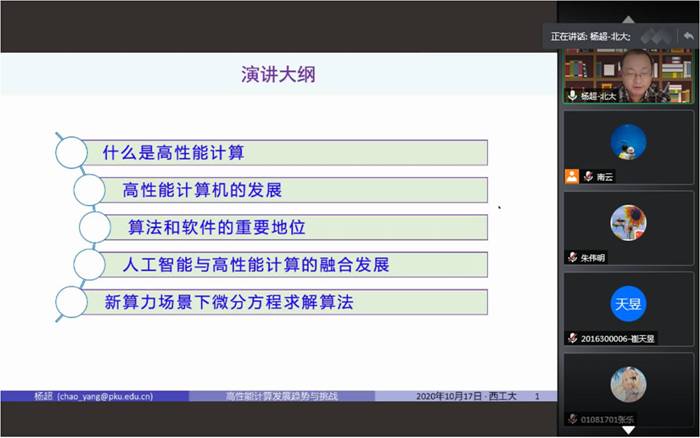Click 张乐 anime avatar
This screenshot has height=438, width=700.
(628, 384)
